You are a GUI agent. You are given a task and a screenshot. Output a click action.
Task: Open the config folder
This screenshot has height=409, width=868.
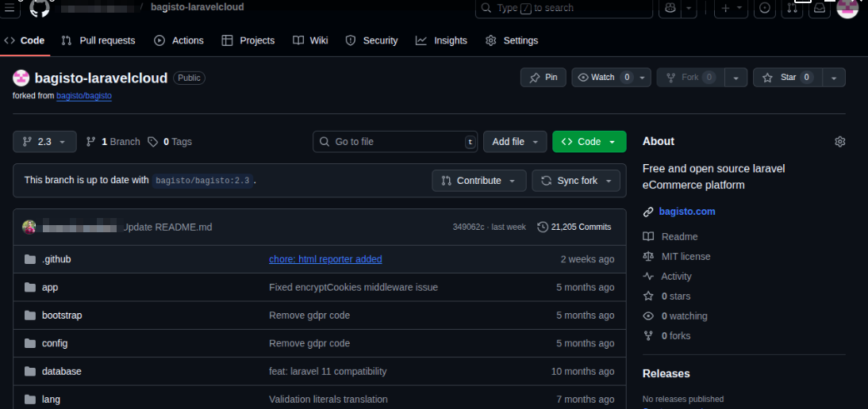coord(55,343)
